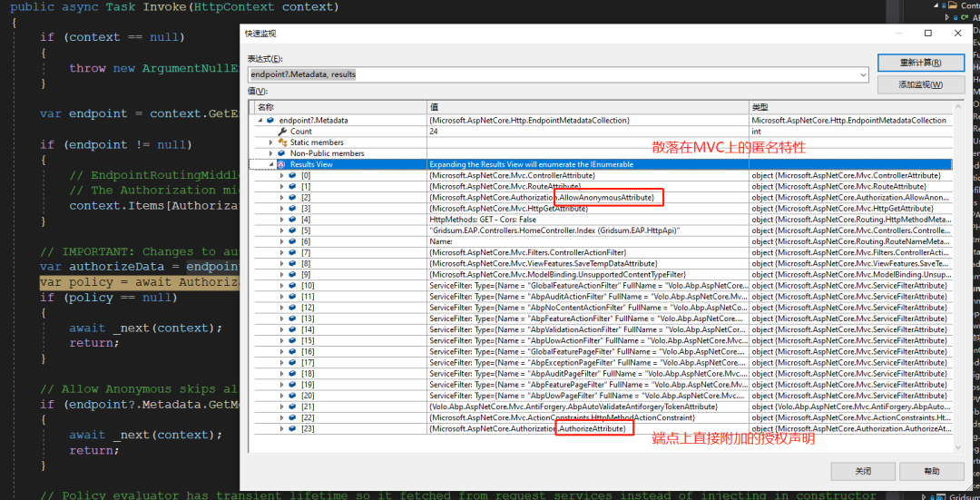Select the SaveTempDataAttribute value in row [8]
Viewport: 980px width, 500px height.
click(588, 264)
